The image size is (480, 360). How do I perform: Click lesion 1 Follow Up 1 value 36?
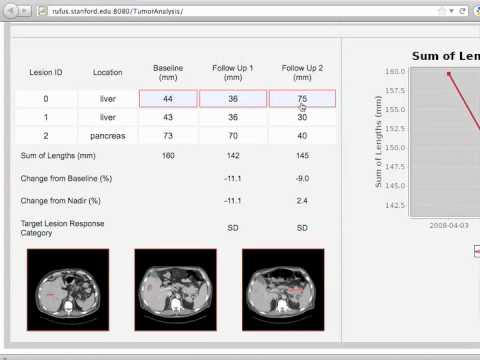(x=233, y=117)
